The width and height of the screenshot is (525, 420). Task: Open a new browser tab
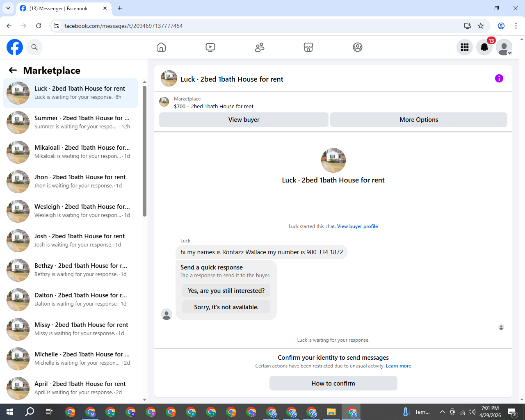pyautogui.click(x=120, y=8)
